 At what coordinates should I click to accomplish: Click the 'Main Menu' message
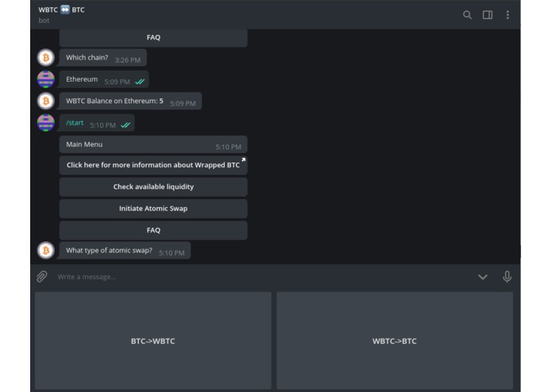(x=153, y=144)
